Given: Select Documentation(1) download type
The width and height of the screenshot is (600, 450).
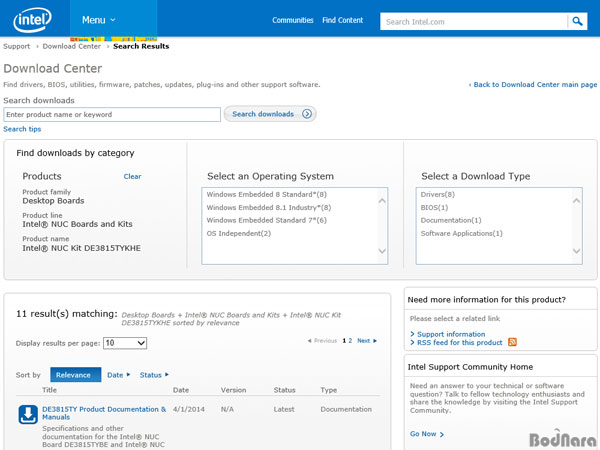Looking at the screenshot, I should tap(451, 220).
